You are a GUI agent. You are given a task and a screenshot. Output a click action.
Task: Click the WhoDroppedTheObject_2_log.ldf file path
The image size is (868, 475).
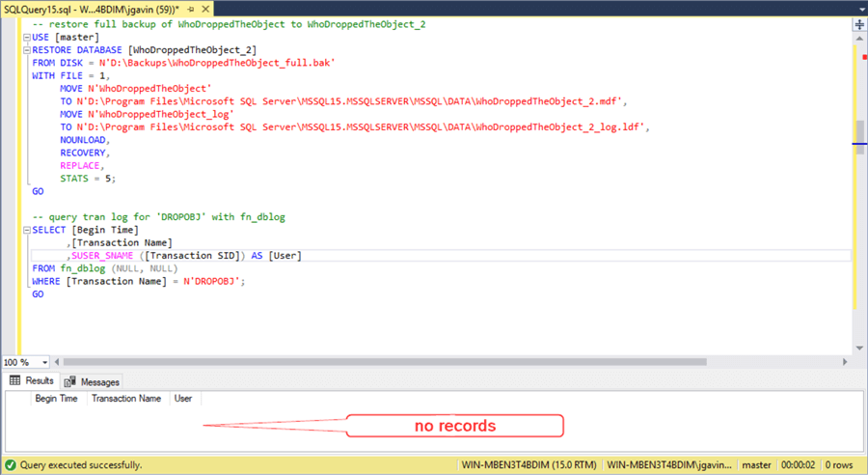360,126
